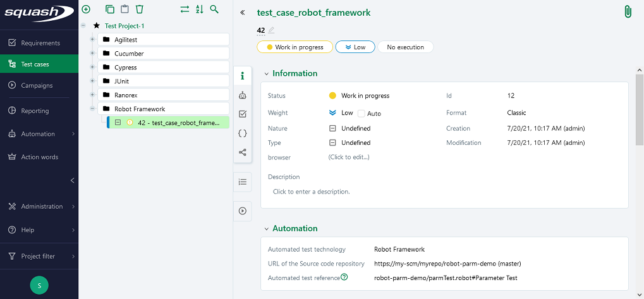The width and height of the screenshot is (644, 299).
Task: Enable the Auto weight checkbox
Action: (x=361, y=114)
